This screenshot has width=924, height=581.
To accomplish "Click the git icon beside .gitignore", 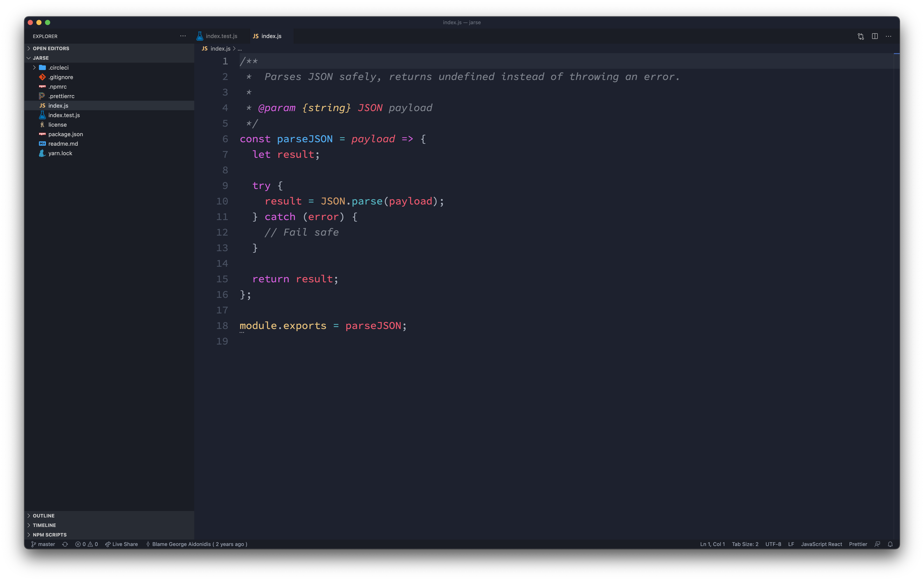I will [x=43, y=77].
